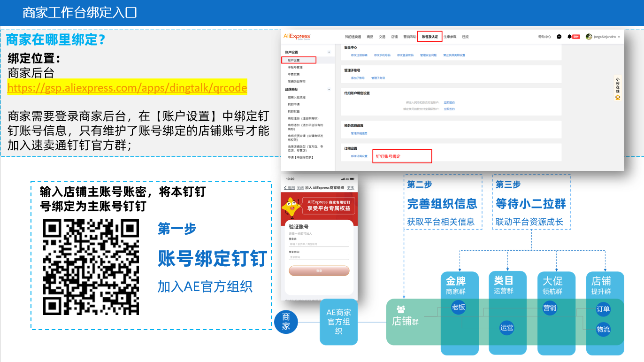644x362 pixels.
Task: Collapse the 品牌商标 sidebar section
Action: pos(329,89)
